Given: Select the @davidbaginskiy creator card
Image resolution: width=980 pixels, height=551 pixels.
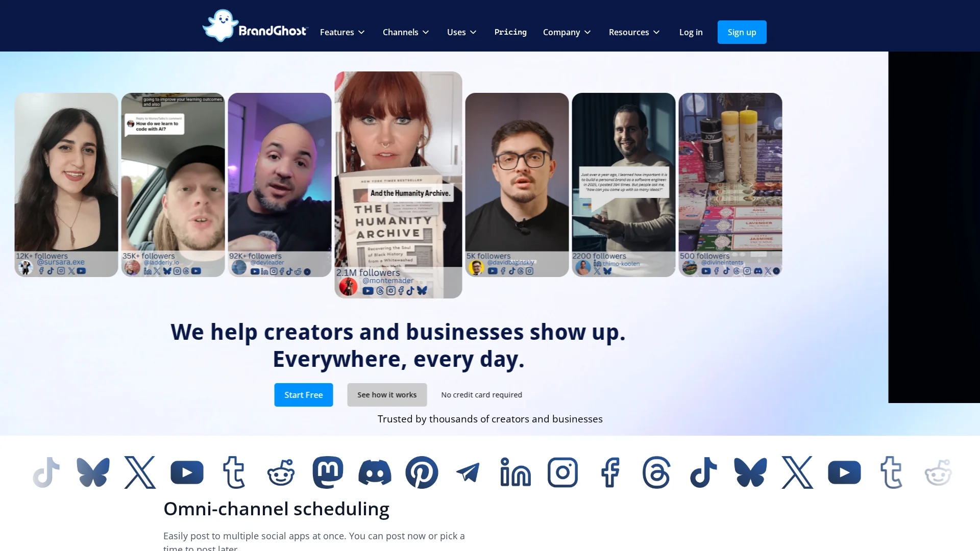Looking at the screenshot, I should pos(517,185).
